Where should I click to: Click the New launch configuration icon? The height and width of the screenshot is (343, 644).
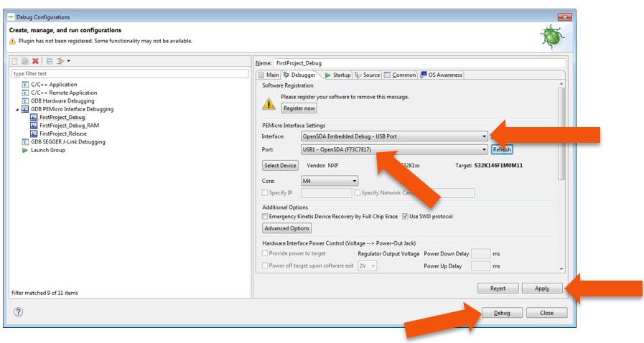[x=14, y=61]
